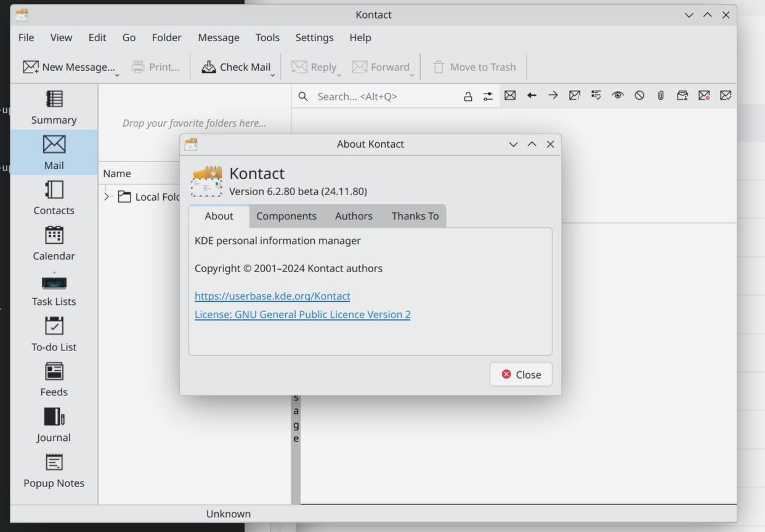Click the About Kontact title bar icon
The height and width of the screenshot is (532, 765).
191,144
